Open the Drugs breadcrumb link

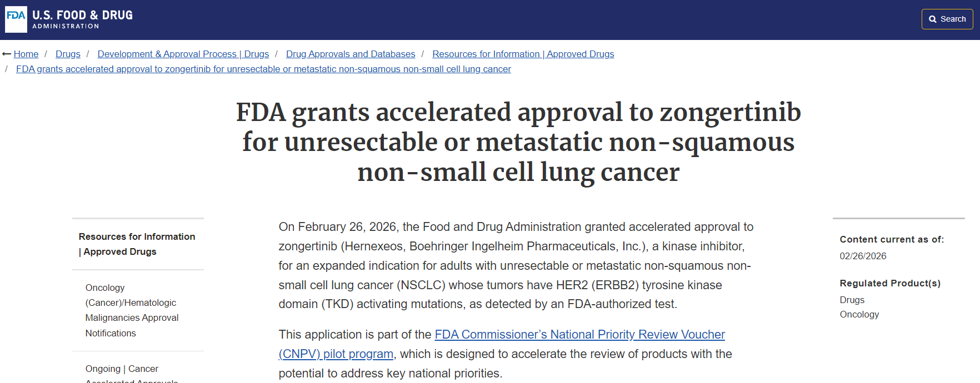pyautogui.click(x=68, y=54)
